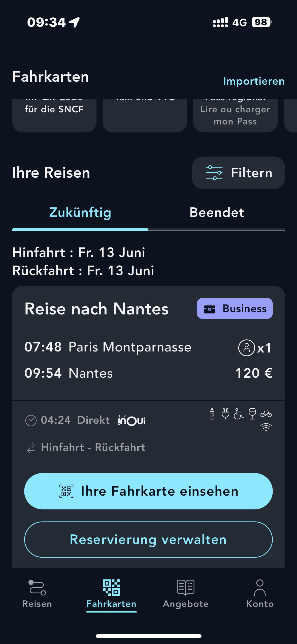Image resolution: width=297 pixels, height=644 pixels.
Task: Tap the wheelchair accessibility icon
Action: coord(239,414)
